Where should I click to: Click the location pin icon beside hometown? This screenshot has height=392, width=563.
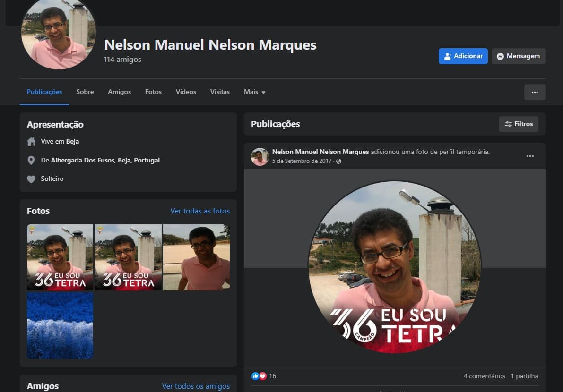click(31, 160)
